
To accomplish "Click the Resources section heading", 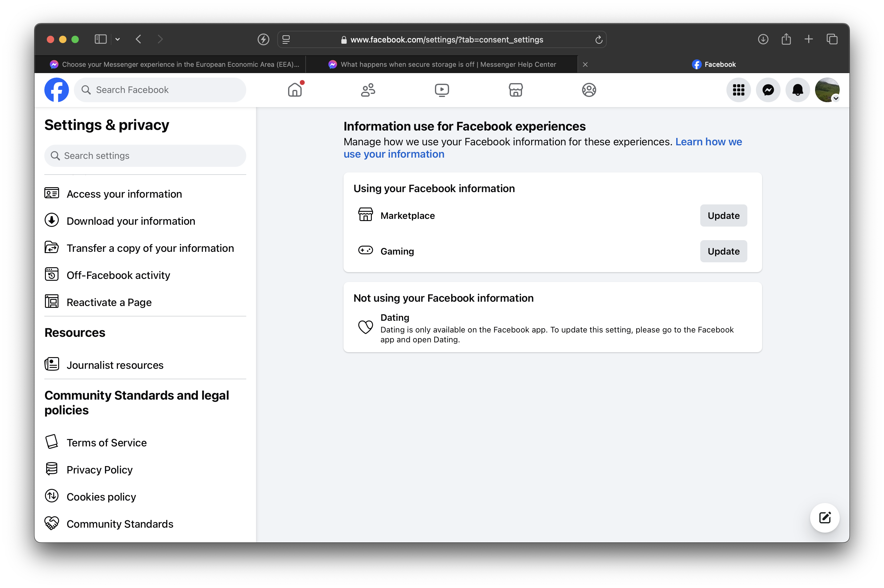I will (75, 332).
